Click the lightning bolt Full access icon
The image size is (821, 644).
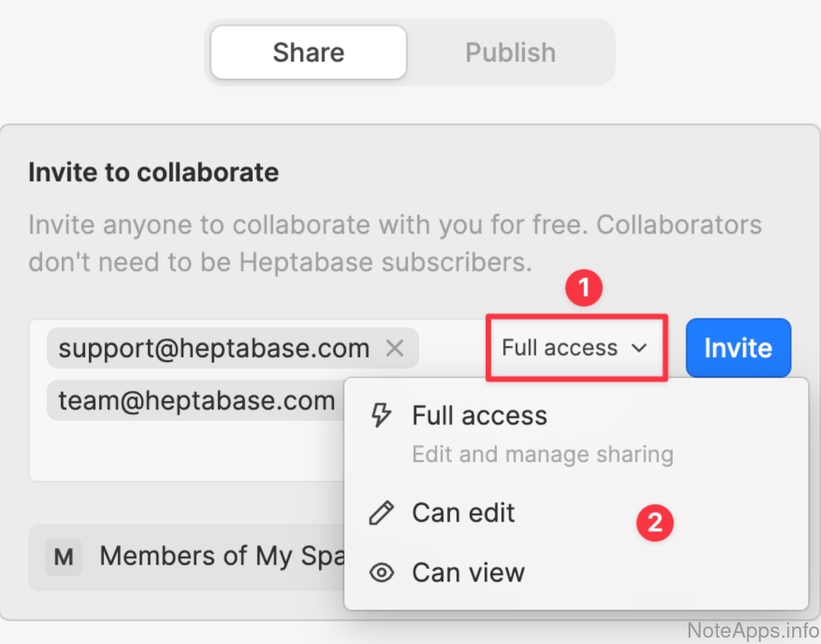click(x=381, y=416)
